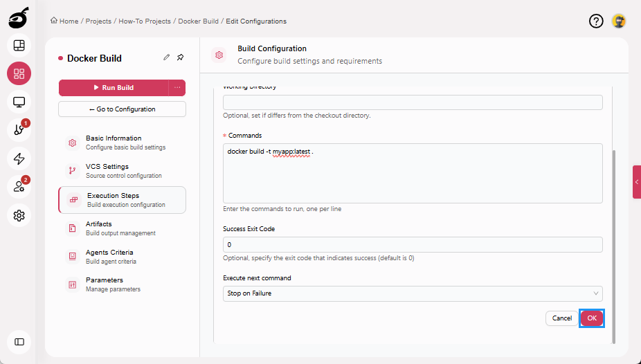Click the Parameters sliders icon
Screen dimensions: 641x364
point(73,284)
